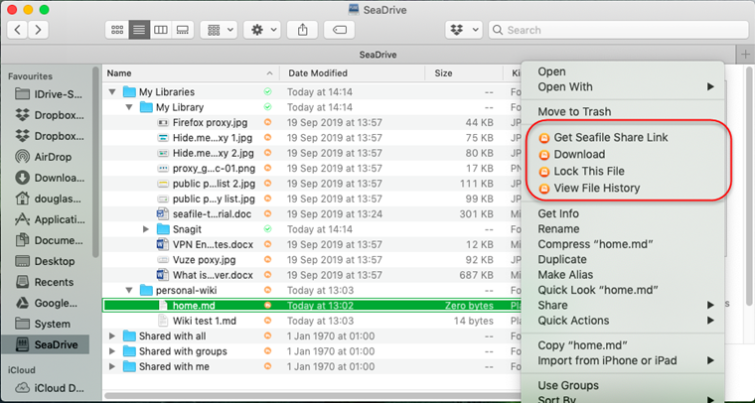Select SeaDrive in the sidebar
Screen dimensions: 755x403
pyautogui.click(x=45, y=345)
